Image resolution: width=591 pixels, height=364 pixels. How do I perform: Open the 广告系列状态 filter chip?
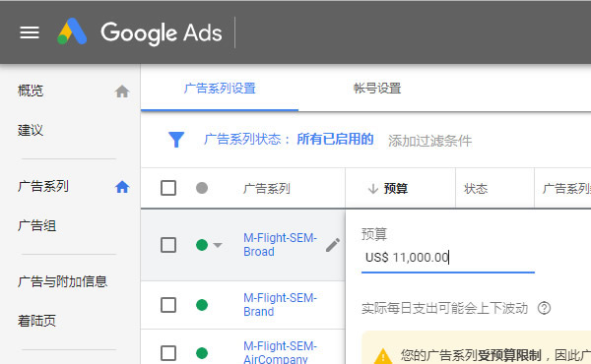pos(289,140)
